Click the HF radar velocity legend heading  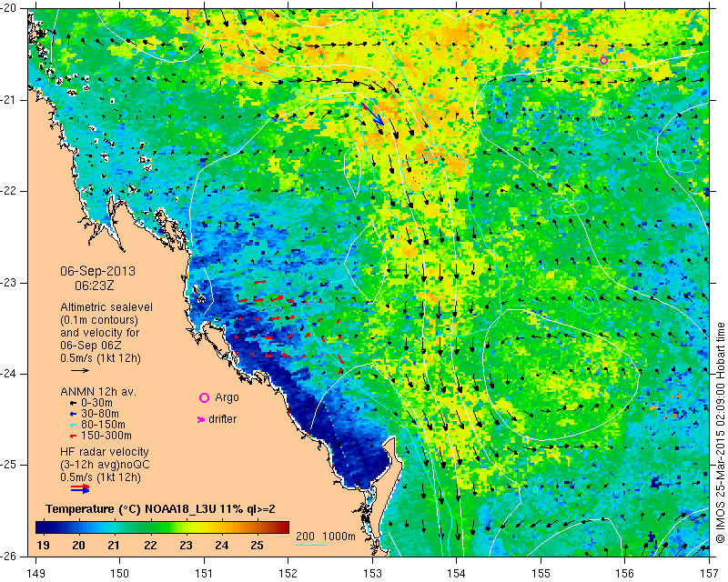pos(105,452)
